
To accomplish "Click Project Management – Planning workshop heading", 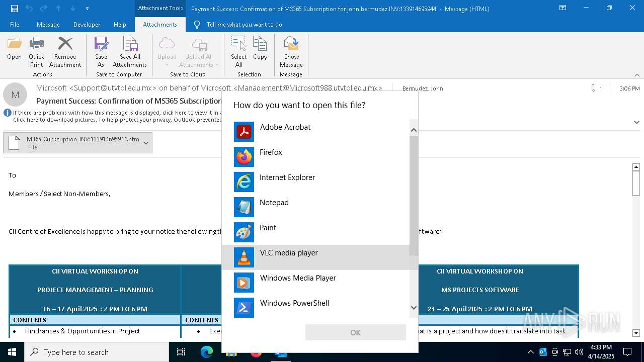I will pos(95,290).
